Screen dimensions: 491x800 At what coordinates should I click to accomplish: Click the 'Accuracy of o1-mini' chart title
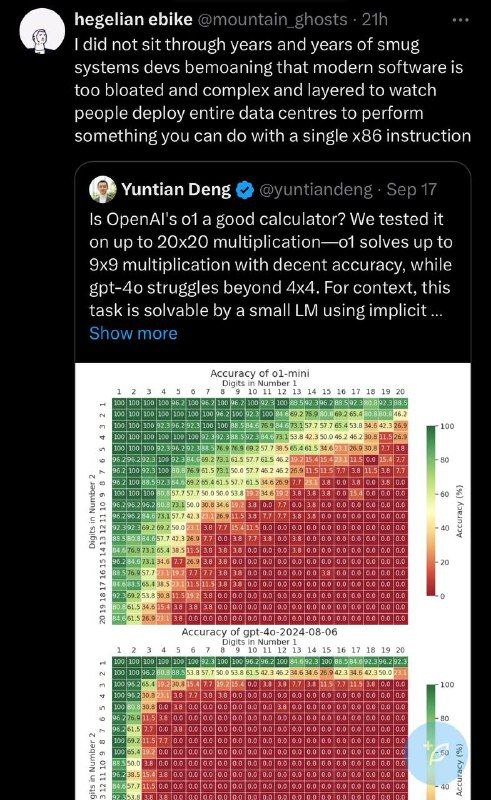(x=260, y=373)
